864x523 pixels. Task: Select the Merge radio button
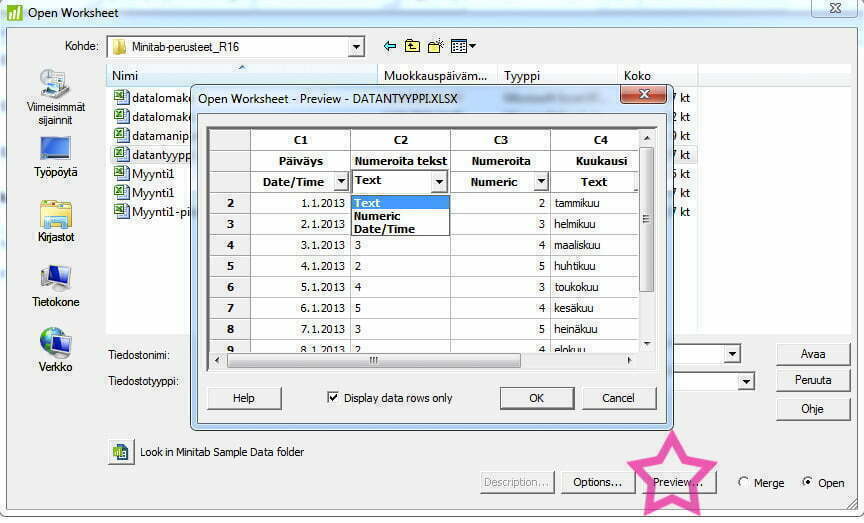click(x=743, y=482)
